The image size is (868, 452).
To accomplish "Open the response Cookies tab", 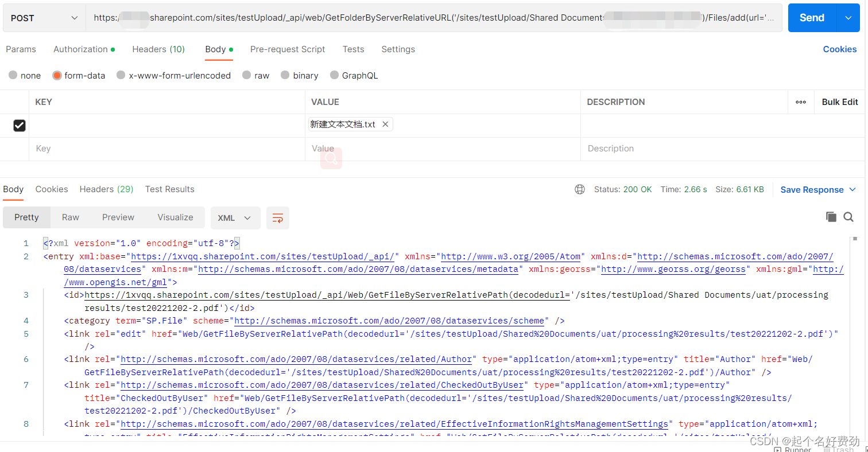I will coord(52,189).
